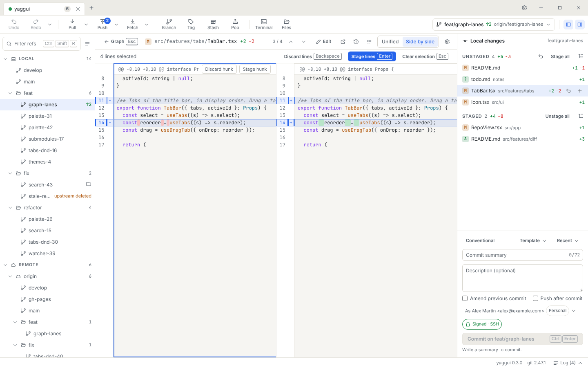
Task: Open the Files browser
Action: click(x=287, y=24)
